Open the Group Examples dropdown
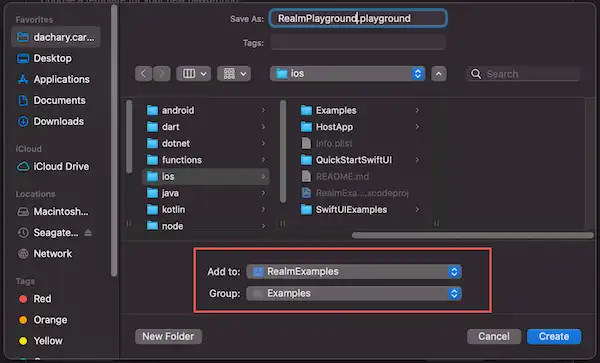This screenshot has height=363, width=600. (x=354, y=293)
